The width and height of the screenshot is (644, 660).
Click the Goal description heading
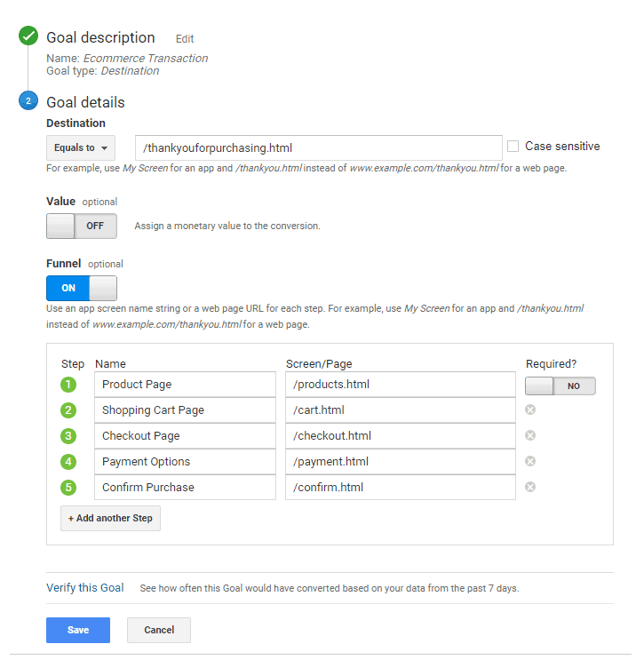[x=100, y=37]
